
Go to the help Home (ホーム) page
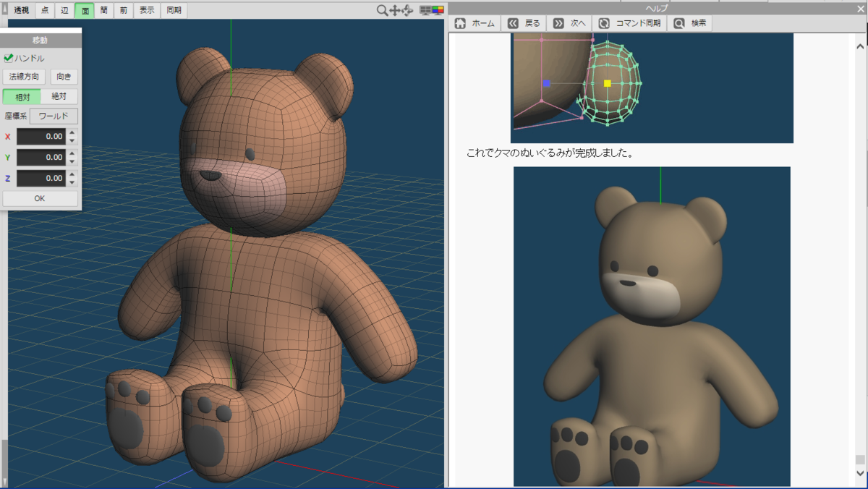click(x=475, y=23)
